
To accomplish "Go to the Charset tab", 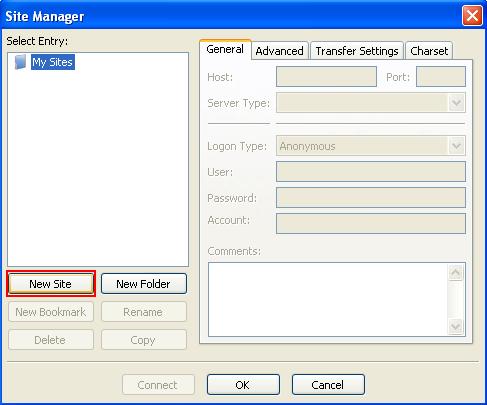I will point(429,51).
